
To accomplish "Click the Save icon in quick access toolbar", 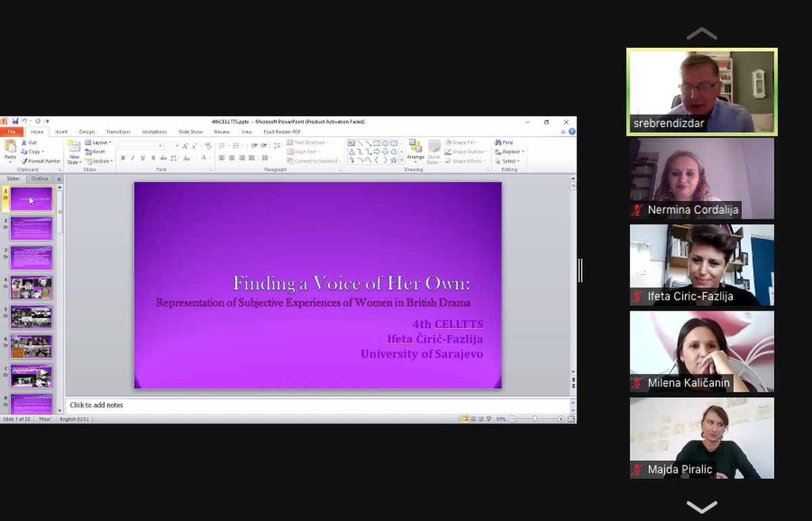I will [x=15, y=121].
